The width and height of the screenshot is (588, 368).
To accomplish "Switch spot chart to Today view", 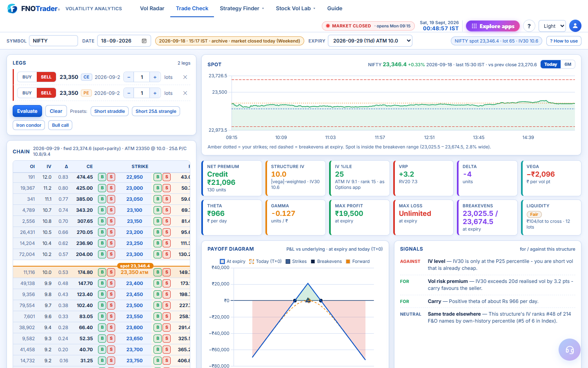I will 550,65.
